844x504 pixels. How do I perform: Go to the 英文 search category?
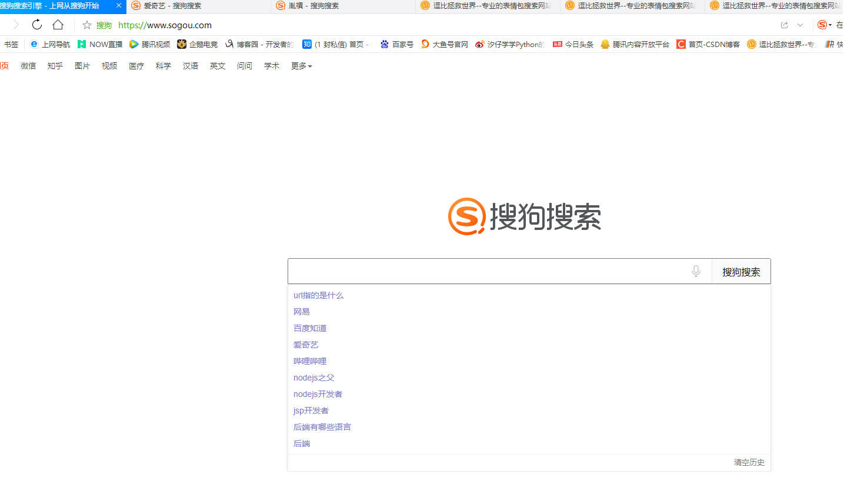218,66
